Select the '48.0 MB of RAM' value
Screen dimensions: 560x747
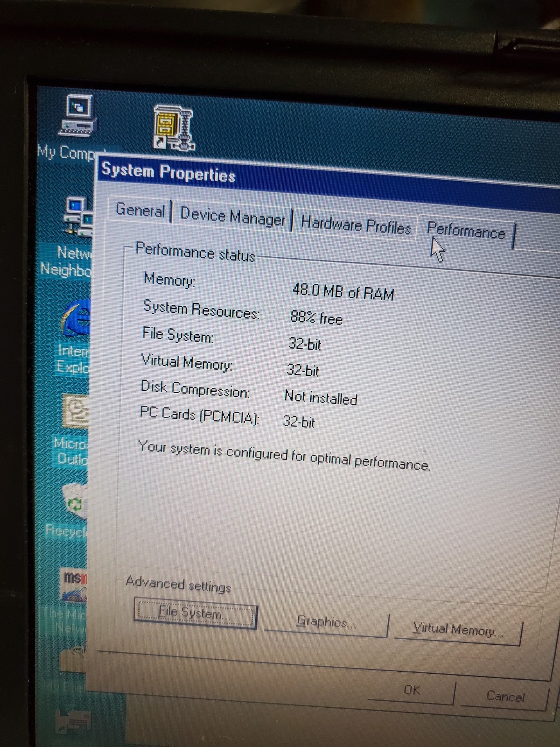pyautogui.click(x=343, y=292)
